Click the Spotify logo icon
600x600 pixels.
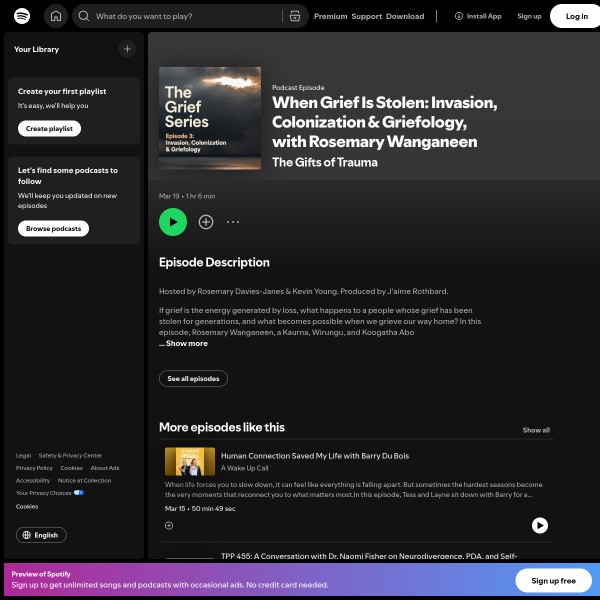tap(22, 16)
